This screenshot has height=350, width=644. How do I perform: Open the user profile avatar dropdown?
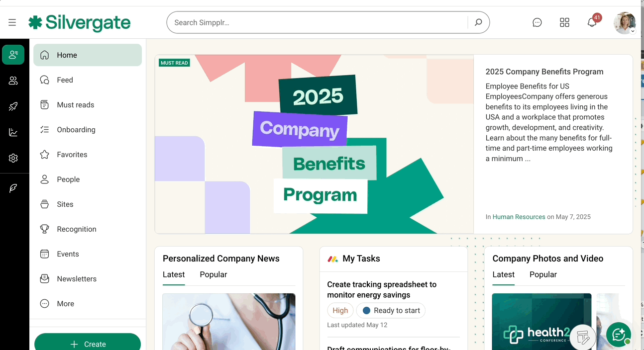pos(625,23)
